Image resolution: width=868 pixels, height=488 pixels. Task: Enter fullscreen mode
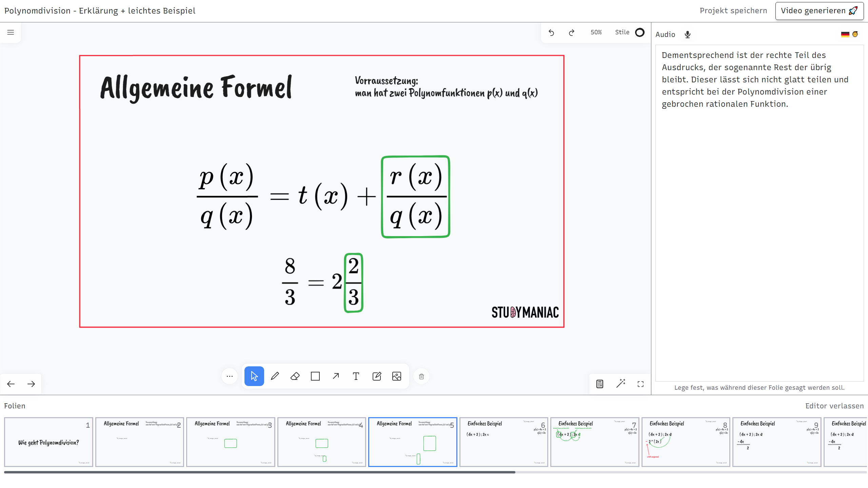(640, 384)
